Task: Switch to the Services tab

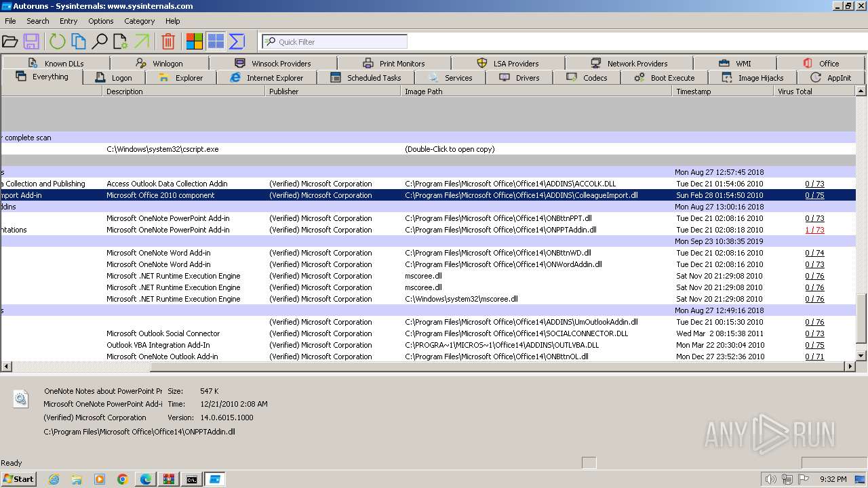Action: click(x=450, y=77)
